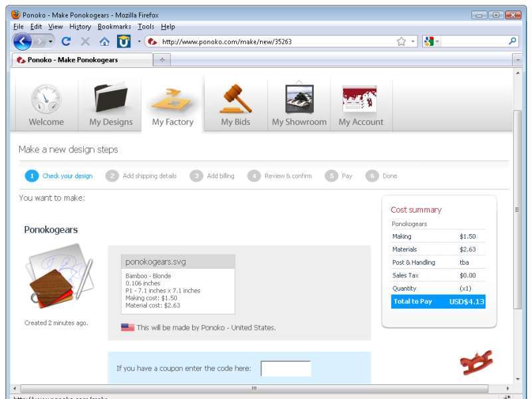Screen dimensions: 532x399
Task: Maximize the Firefox window
Action: [495, 15]
